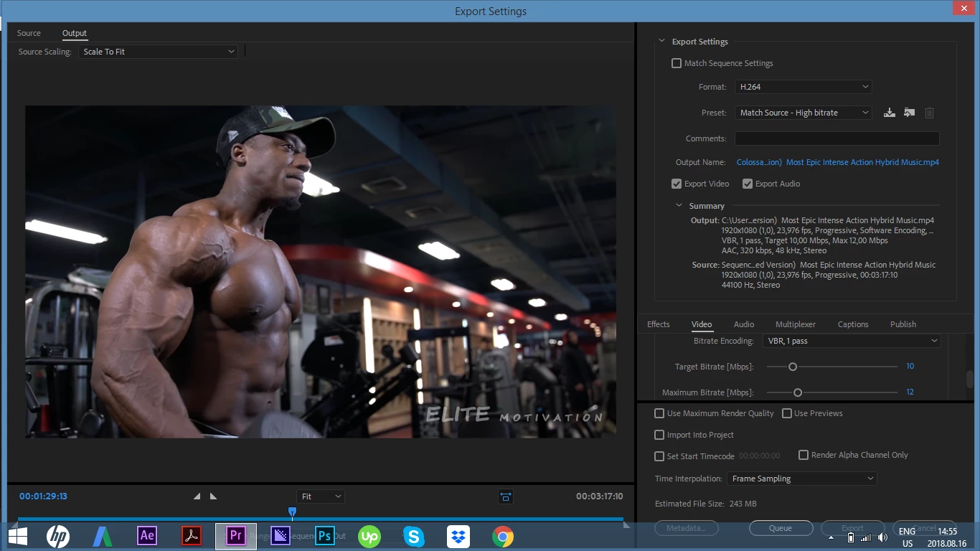Enable Set Start Timecode checkbox
Image resolution: width=980 pixels, height=551 pixels.
pyautogui.click(x=659, y=456)
